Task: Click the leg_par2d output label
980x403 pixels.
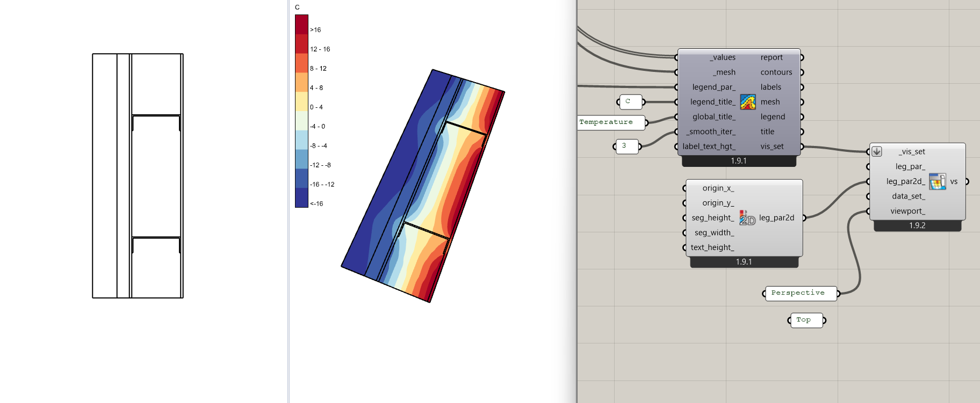Action: tap(776, 218)
